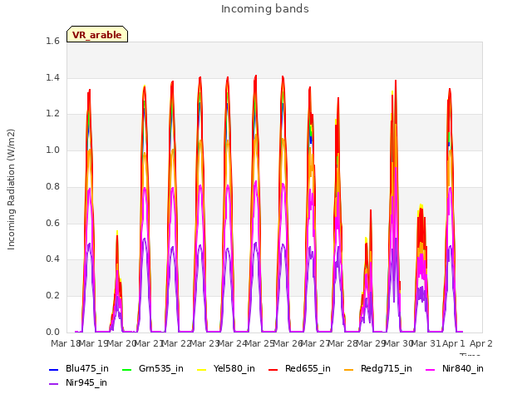The width and height of the screenshot is (532, 399).
Task: Click the Mar 31 x-axis date label
Action: [426, 343]
